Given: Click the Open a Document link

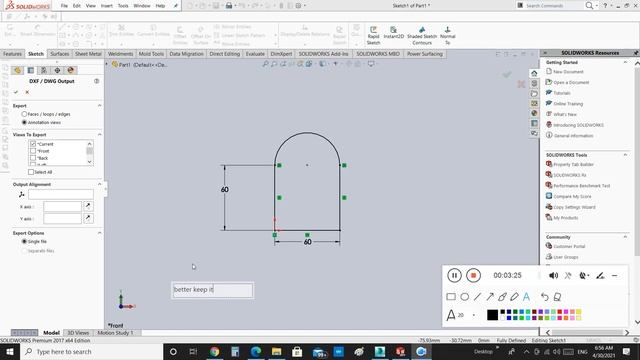Looking at the screenshot, I should (571, 82).
